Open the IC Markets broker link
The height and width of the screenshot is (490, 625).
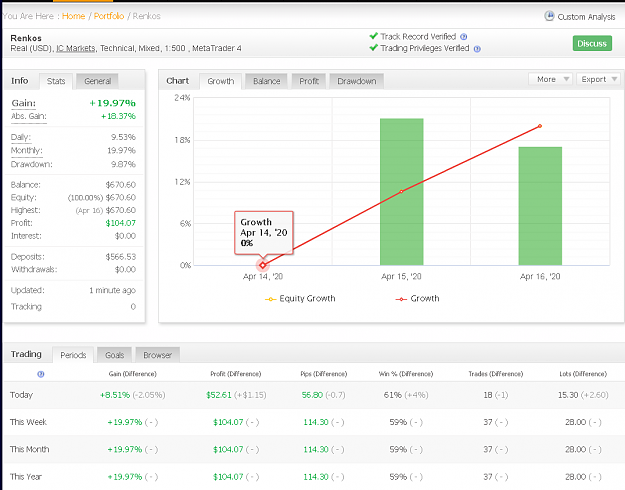click(75, 48)
